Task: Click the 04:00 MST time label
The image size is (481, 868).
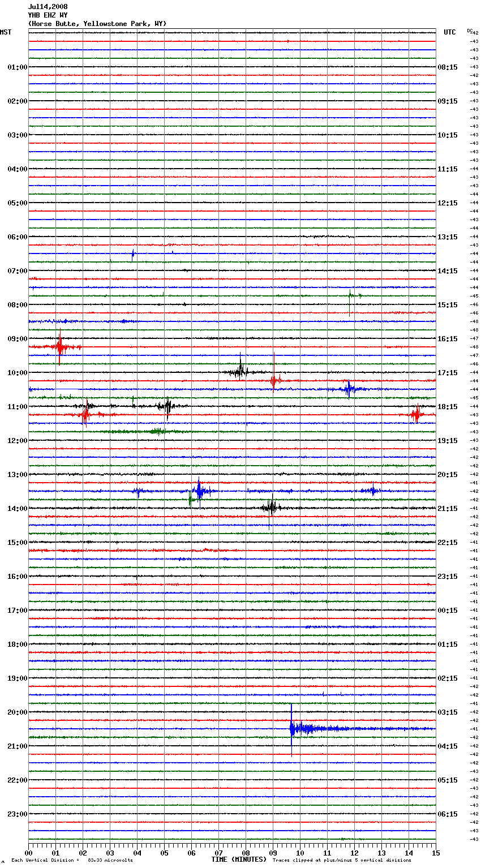Action: [x=18, y=169]
